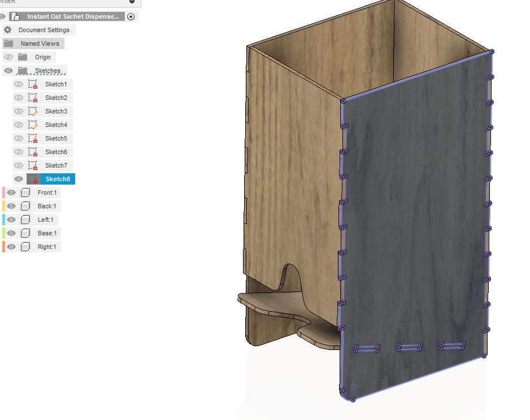Show Sketch1 using its eye icon
530x420 pixels.
point(19,84)
